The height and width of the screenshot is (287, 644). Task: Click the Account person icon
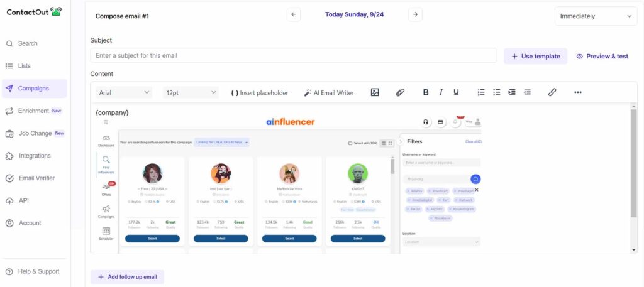[9, 224]
